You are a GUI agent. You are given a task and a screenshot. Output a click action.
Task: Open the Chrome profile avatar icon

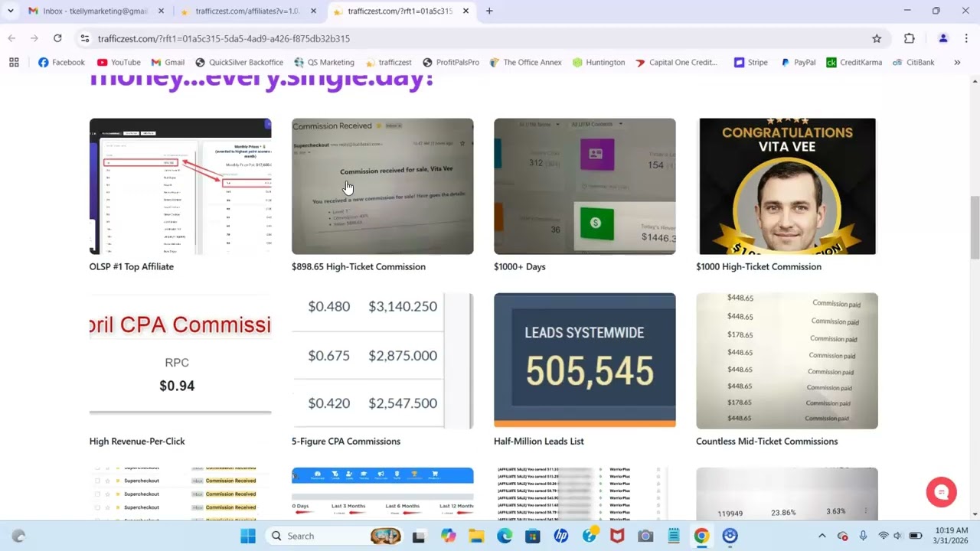[x=943, y=38]
